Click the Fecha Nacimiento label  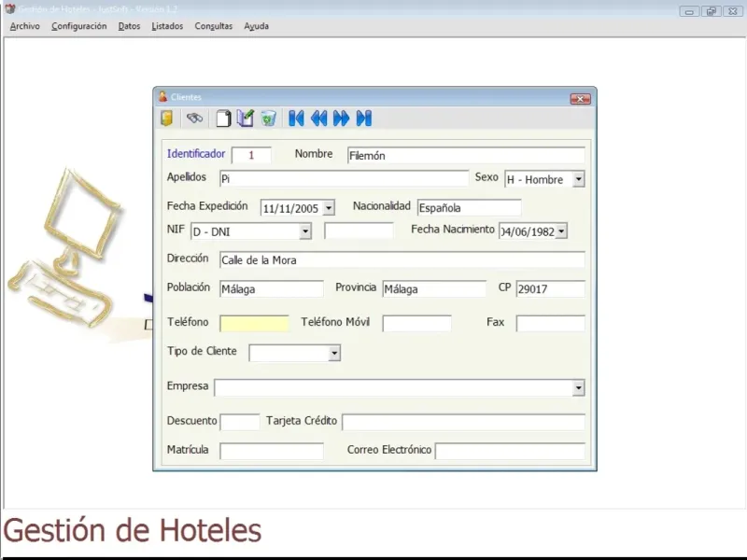pyautogui.click(x=453, y=230)
